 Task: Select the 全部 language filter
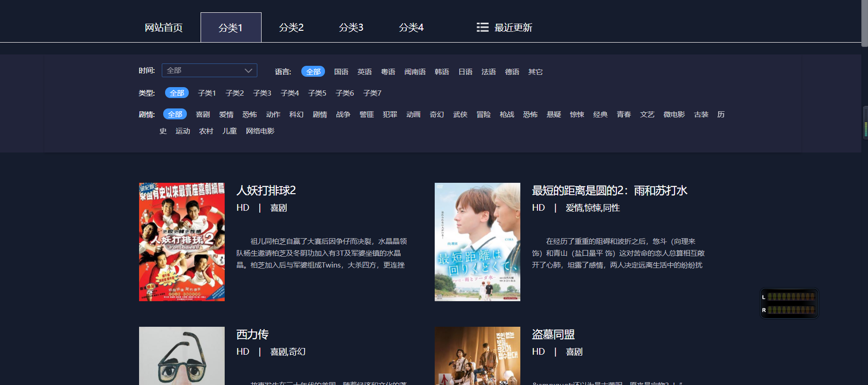pos(313,72)
